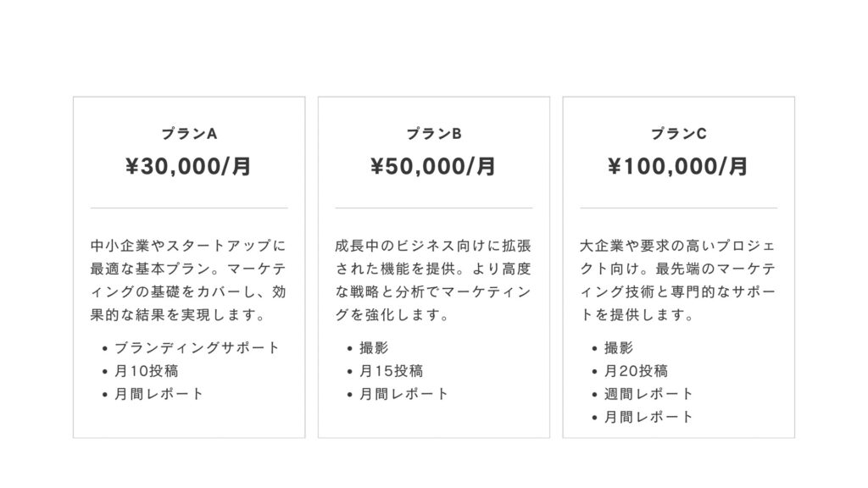Click ブランディングサポート list item
The height and width of the screenshot is (488, 868).
click(197, 348)
